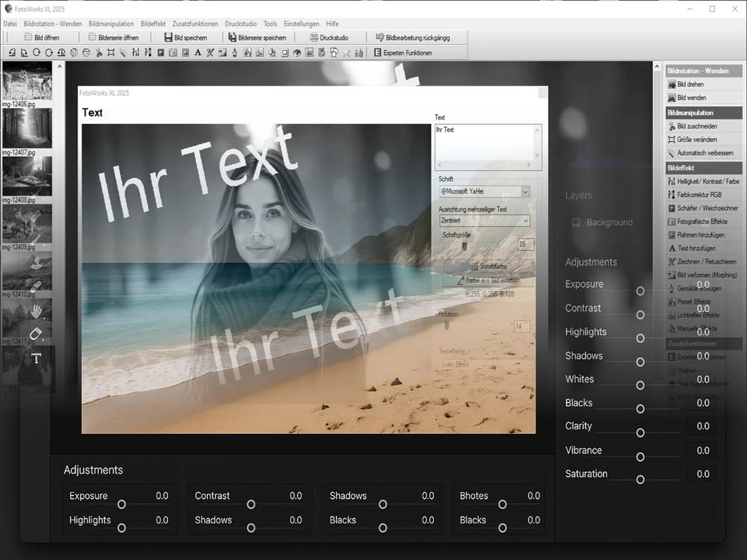Click the Bildbearbeitung rückgängig button
Viewport: 747px width, 560px height.
coord(413,37)
